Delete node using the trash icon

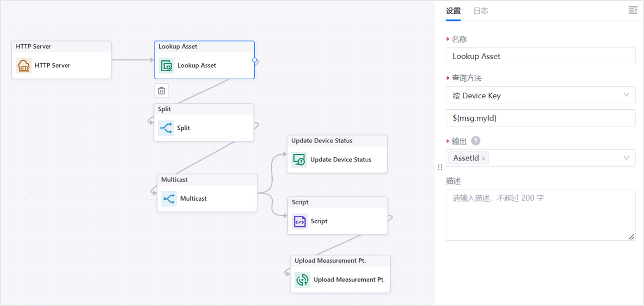click(x=162, y=91)
